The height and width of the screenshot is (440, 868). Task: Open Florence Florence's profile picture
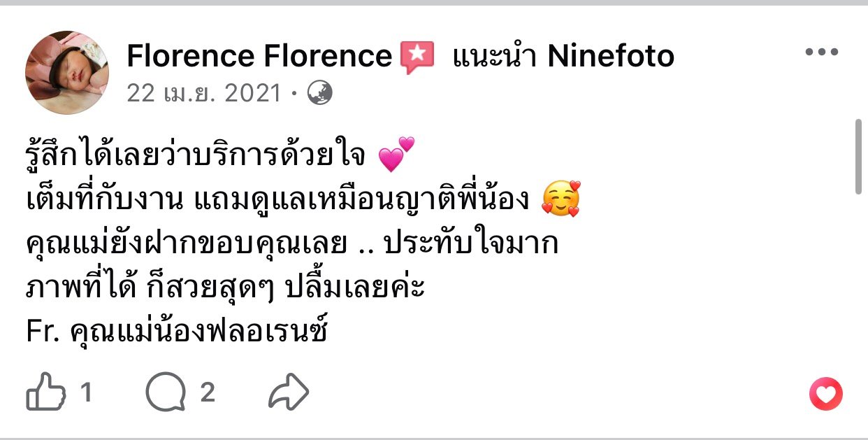67,73
